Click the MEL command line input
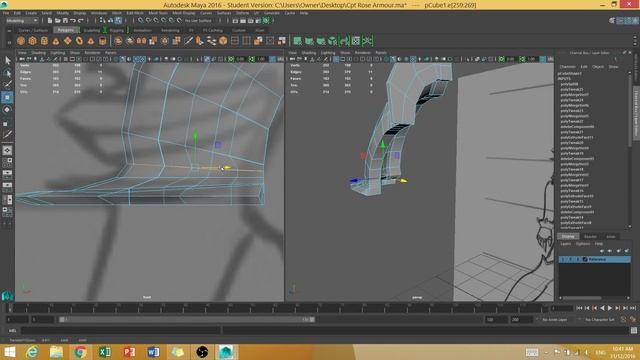640x360 pixels. click(121, 331)
